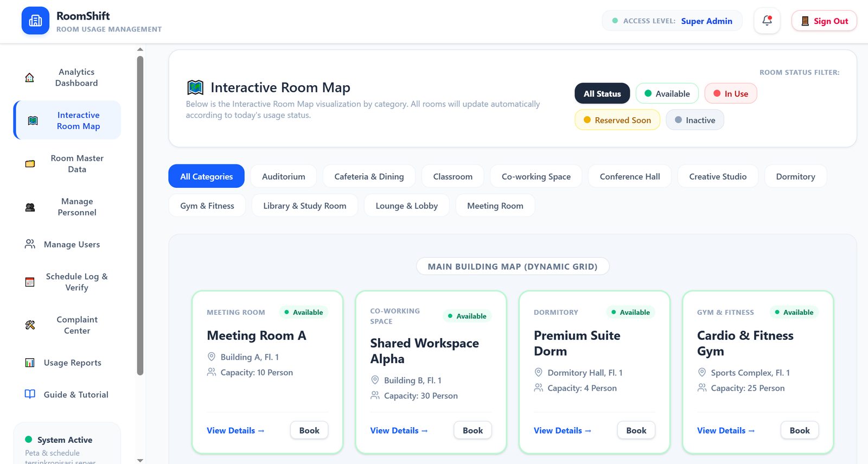
Task: Book Shared Workspace Alpha
Action: (473, 430)
